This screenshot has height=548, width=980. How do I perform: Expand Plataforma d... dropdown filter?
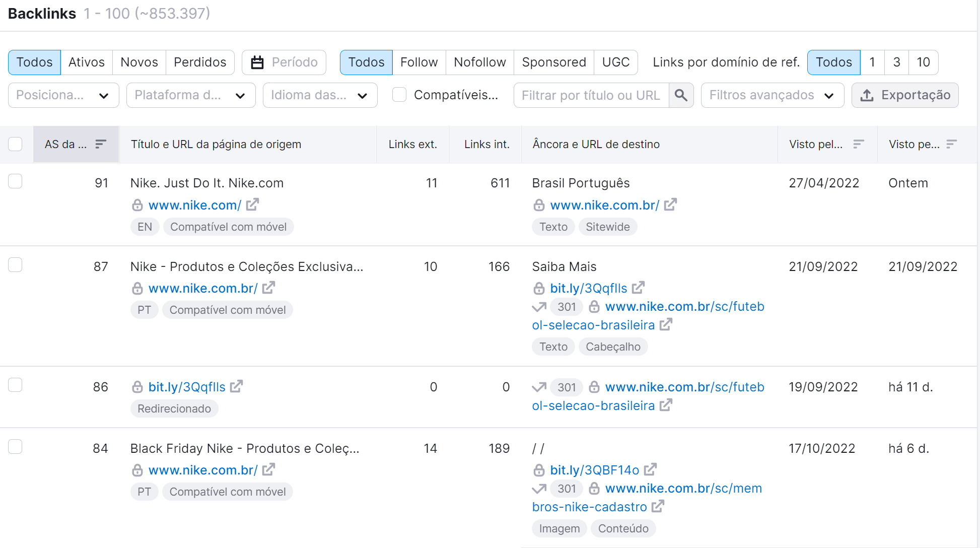(191, 95)
